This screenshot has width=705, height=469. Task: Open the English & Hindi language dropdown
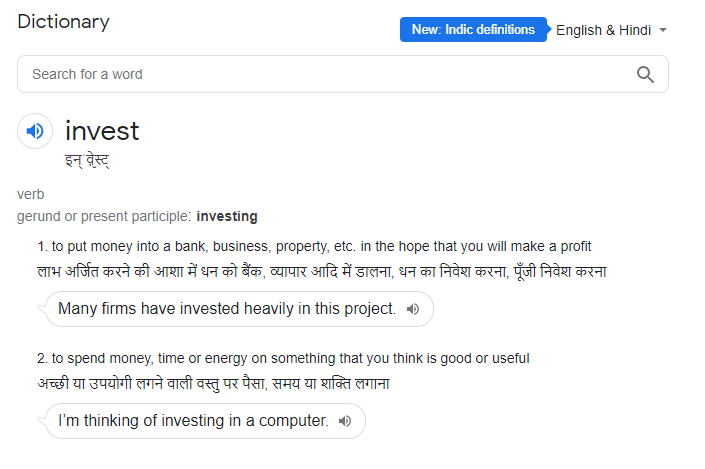point(611,30)
